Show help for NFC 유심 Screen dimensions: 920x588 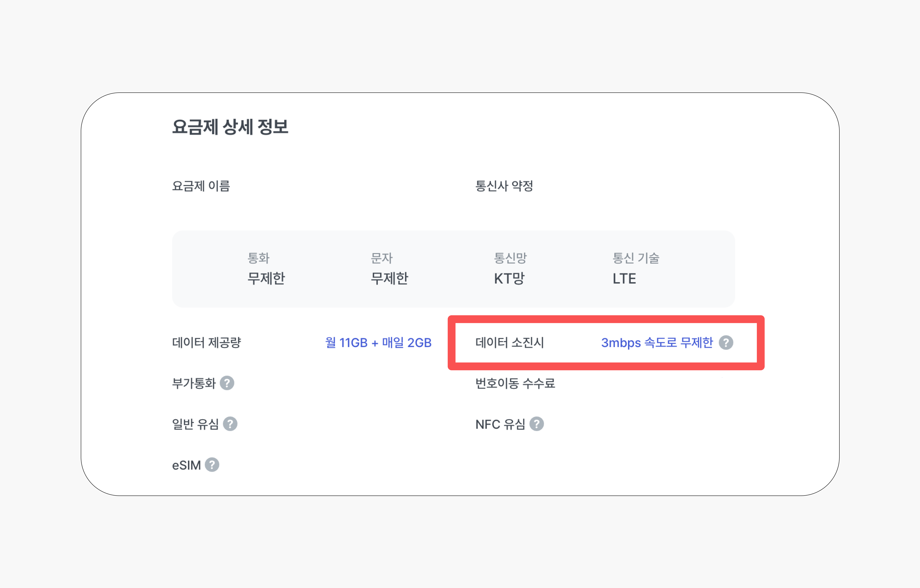537,424
